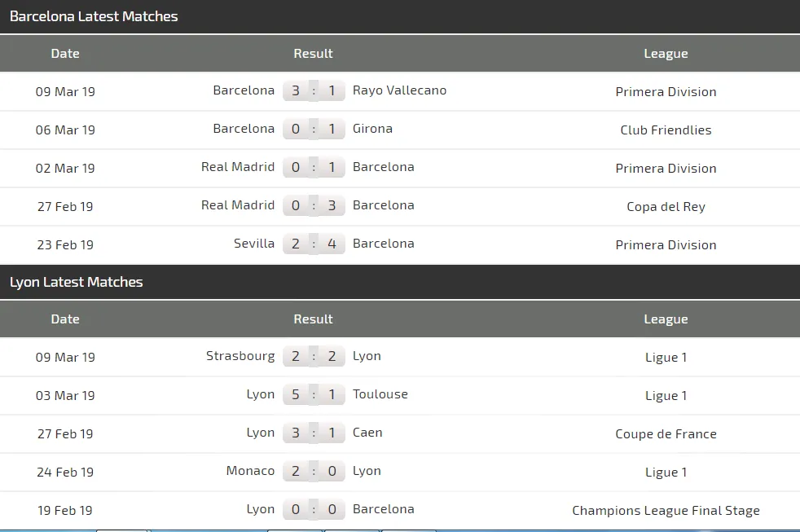800x532 pixels.
Task: Select the Monaco team link
Action: 250,471
